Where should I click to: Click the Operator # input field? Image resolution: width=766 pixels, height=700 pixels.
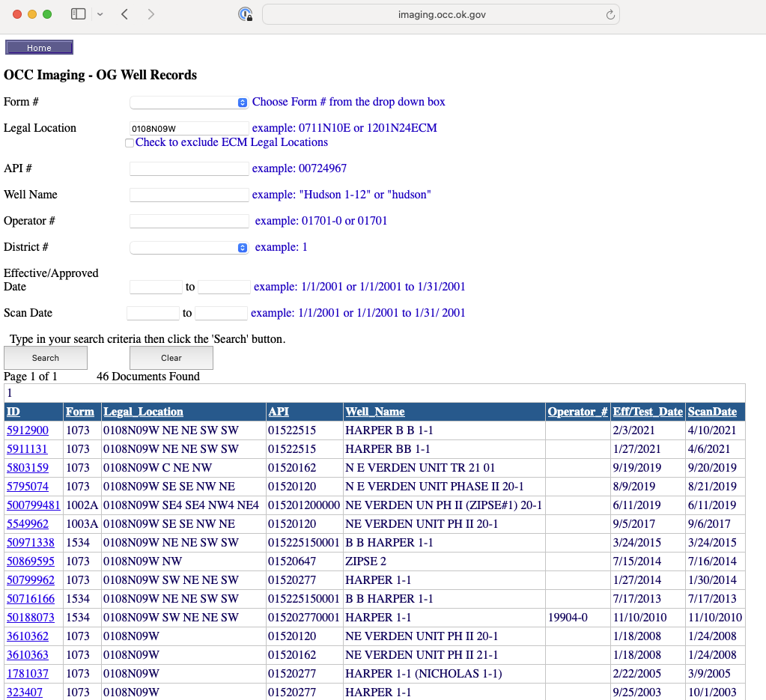coord(189,221)
